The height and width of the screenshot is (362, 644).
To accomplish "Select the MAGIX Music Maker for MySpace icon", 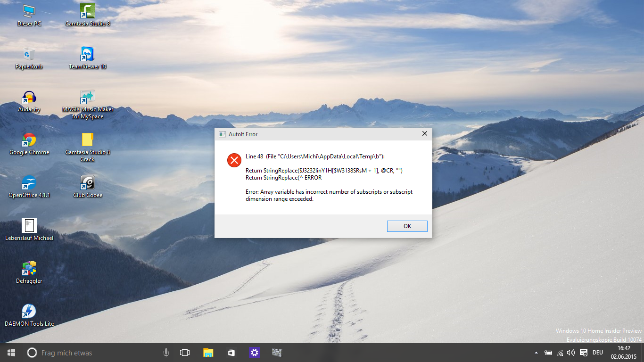I will [x=88, y=105].
